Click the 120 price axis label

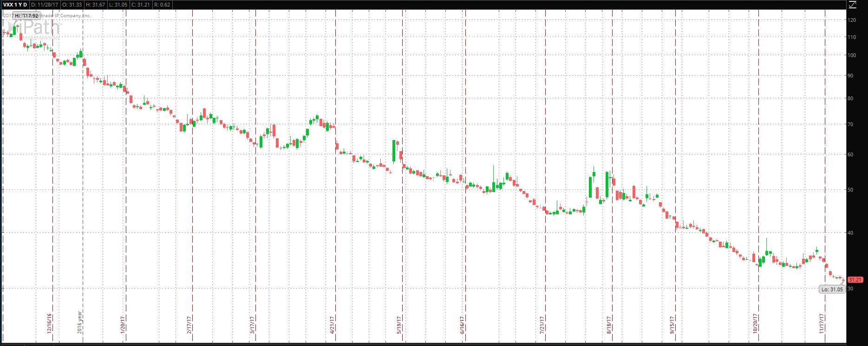click(852, 20)
